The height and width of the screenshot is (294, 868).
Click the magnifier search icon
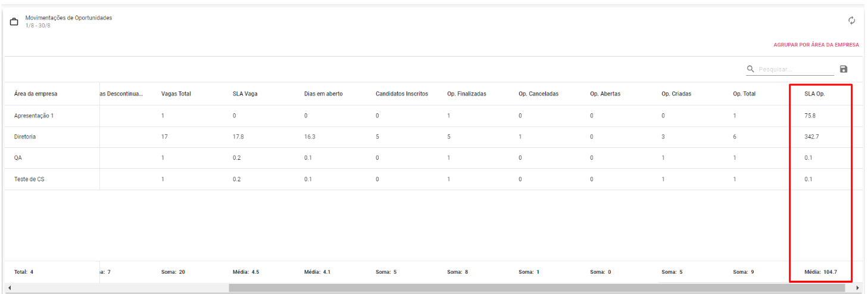(x=751, y=69)
